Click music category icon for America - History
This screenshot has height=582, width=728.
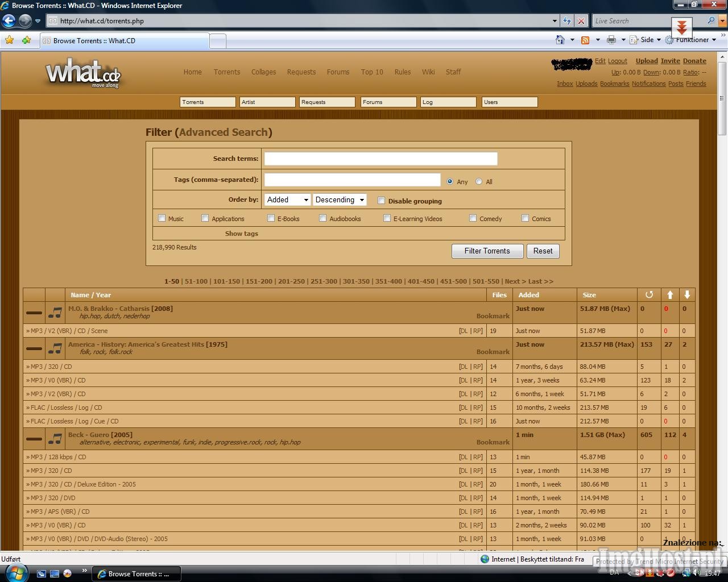tap(55, 348)
